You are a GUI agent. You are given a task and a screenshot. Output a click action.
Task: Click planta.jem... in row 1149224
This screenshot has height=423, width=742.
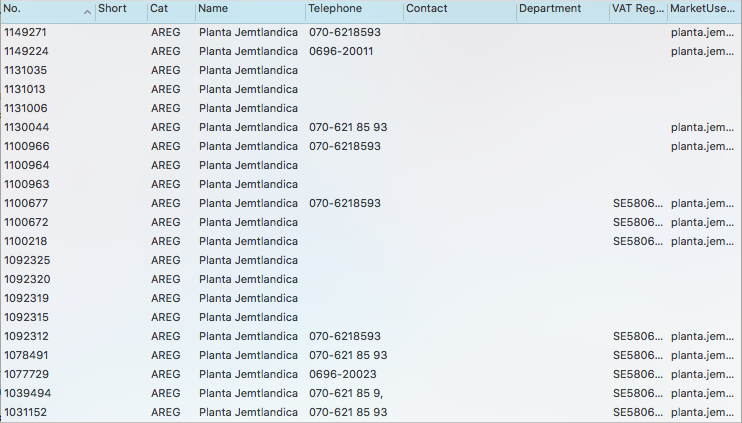pyautogui.click(x=702, y=51)
